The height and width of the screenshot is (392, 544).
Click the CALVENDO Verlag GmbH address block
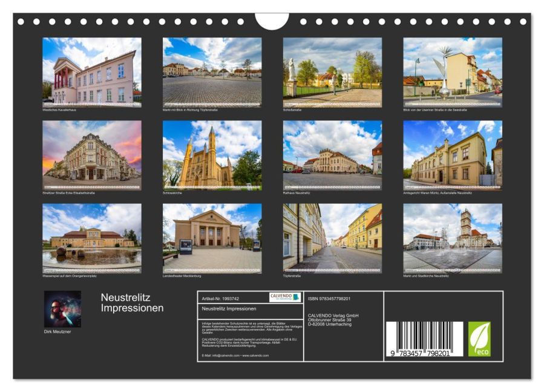pyautogui.click(x=333, y=318)
